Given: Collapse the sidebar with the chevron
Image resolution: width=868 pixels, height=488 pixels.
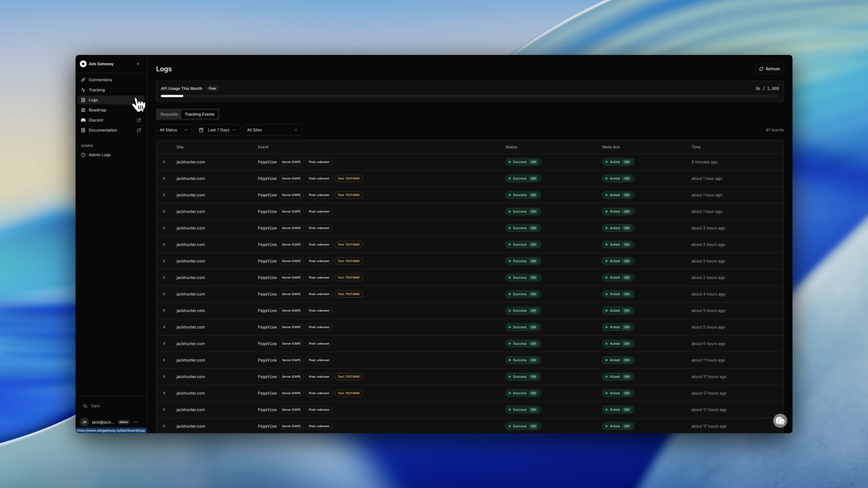Looking at the screenshot, I should point(138,64).
